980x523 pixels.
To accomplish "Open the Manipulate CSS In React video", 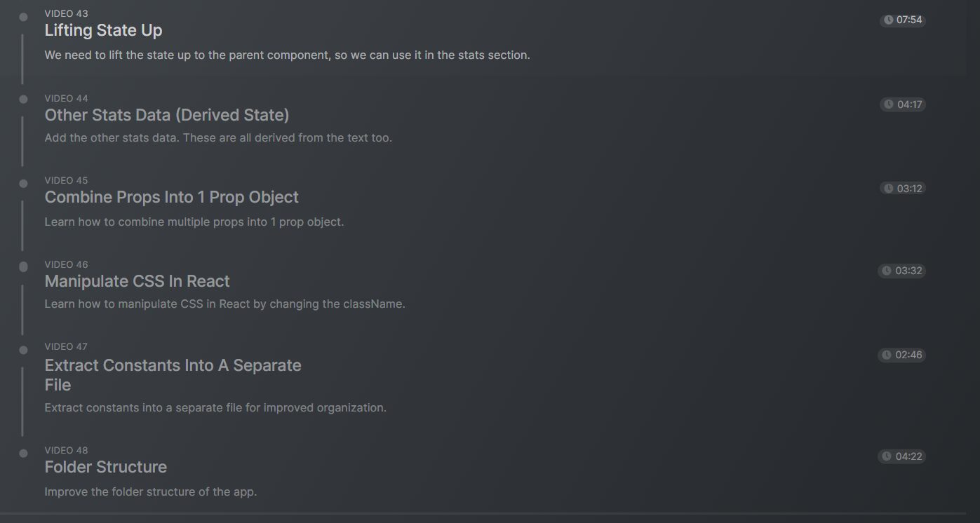I will tap(137, 282).
